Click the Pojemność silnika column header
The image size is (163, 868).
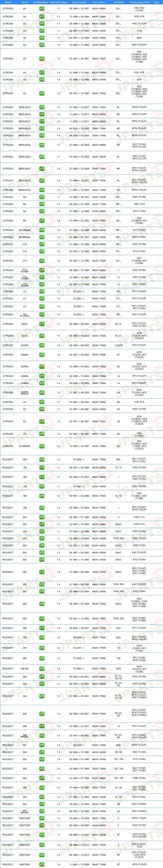[58, 2]
